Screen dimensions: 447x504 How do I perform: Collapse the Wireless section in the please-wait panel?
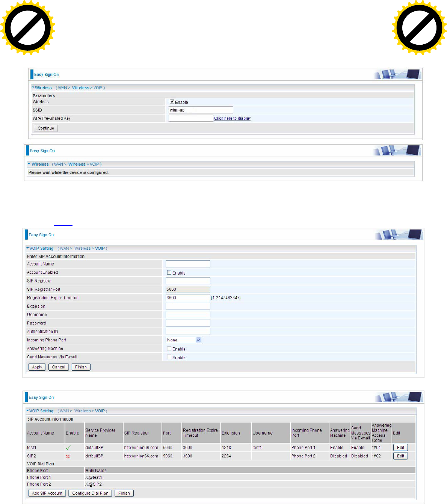pyautogui.click(x=29, y=164)
